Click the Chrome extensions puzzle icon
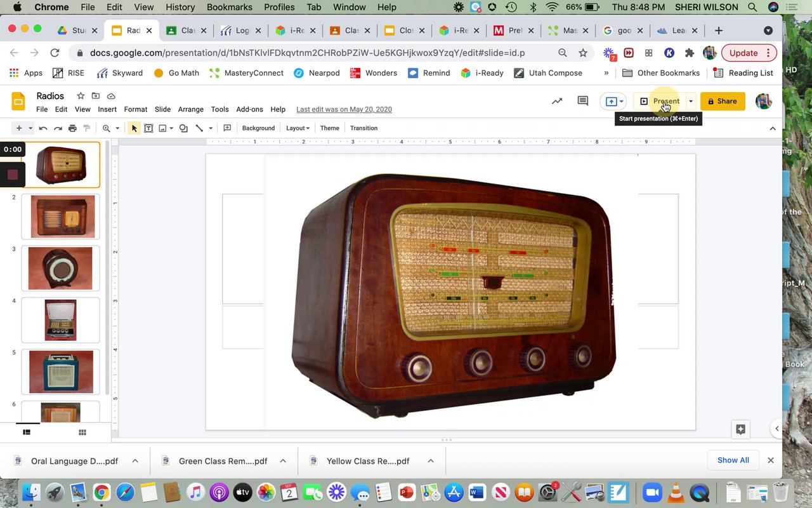Screen dimensions: 812x508 (690, 53)
